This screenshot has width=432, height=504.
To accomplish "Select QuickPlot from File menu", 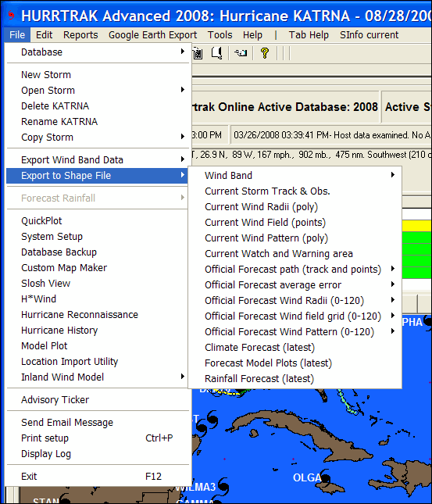I will click(x=97, y=221).
